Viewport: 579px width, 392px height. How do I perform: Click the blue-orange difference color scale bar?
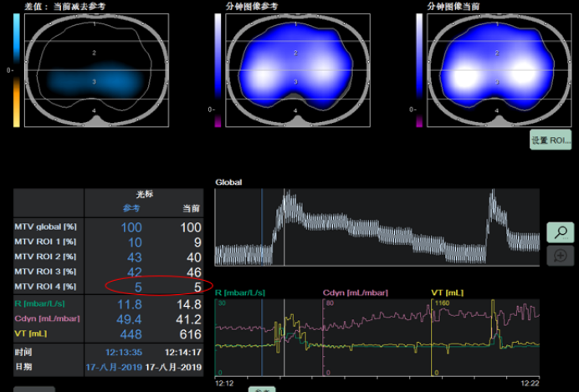coord(17,70)
